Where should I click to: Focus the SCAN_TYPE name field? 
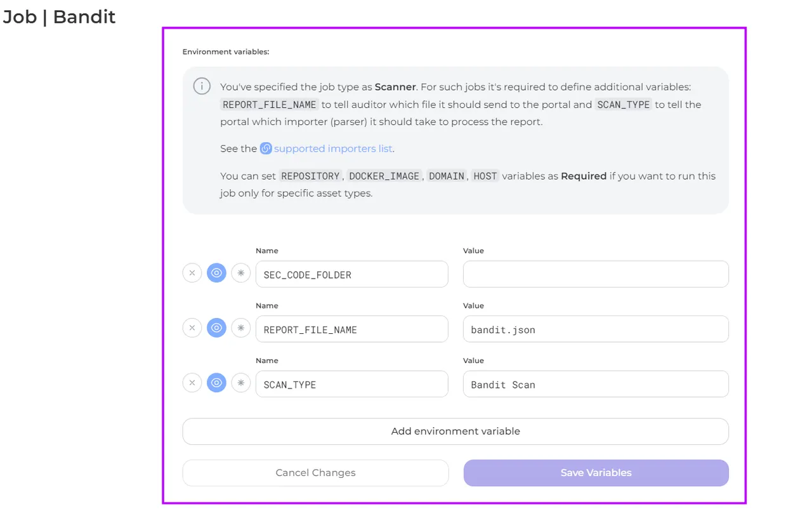pos(351,384)
